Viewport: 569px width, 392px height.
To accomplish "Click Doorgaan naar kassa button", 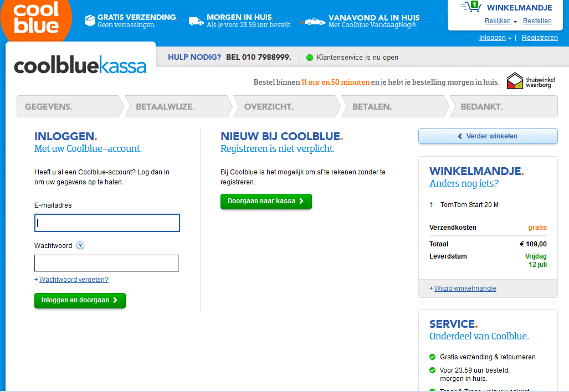I will tap(266, 201).
